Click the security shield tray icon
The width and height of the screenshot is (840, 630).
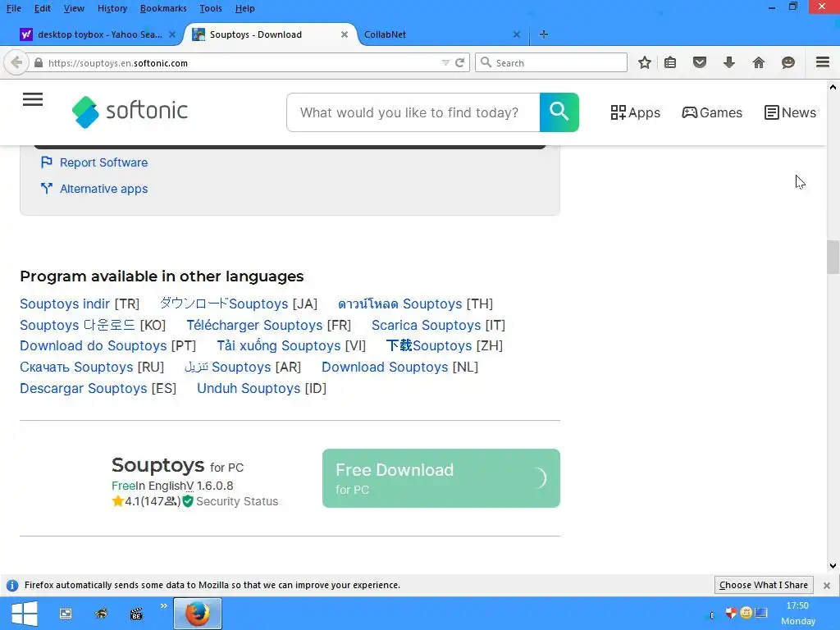731,613
